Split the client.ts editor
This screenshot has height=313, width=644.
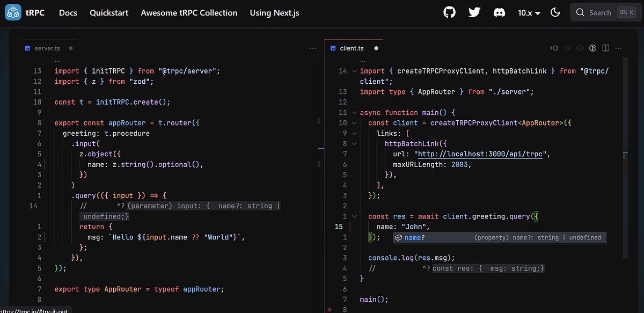[606, 48]
